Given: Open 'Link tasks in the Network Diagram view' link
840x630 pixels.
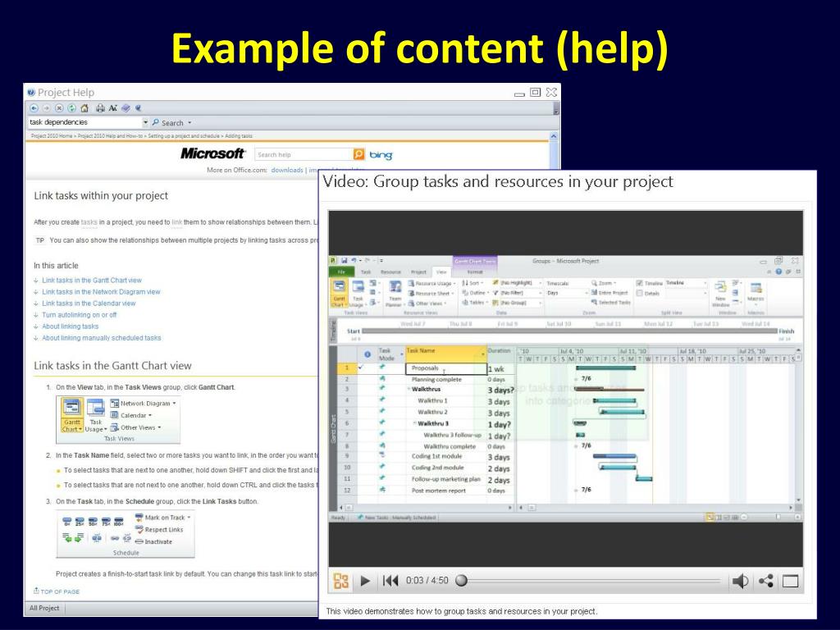Looking at the screenshot, I should tap(101, 292).
